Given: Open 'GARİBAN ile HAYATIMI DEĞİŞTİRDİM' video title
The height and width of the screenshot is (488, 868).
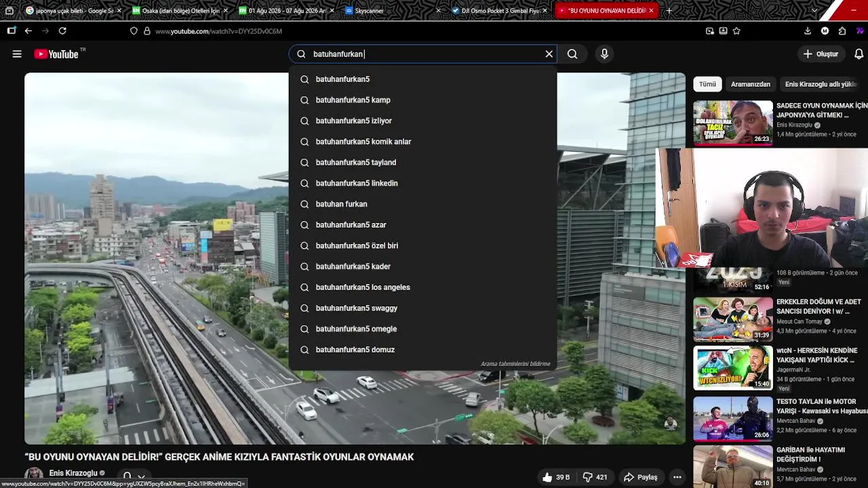Looking at the screenshot, I should (810, 455).
